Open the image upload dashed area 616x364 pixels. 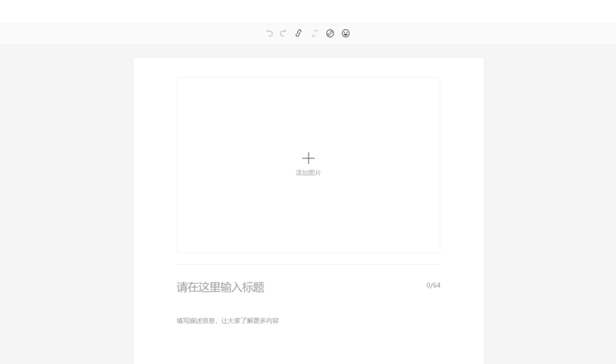tap(309, 165)
